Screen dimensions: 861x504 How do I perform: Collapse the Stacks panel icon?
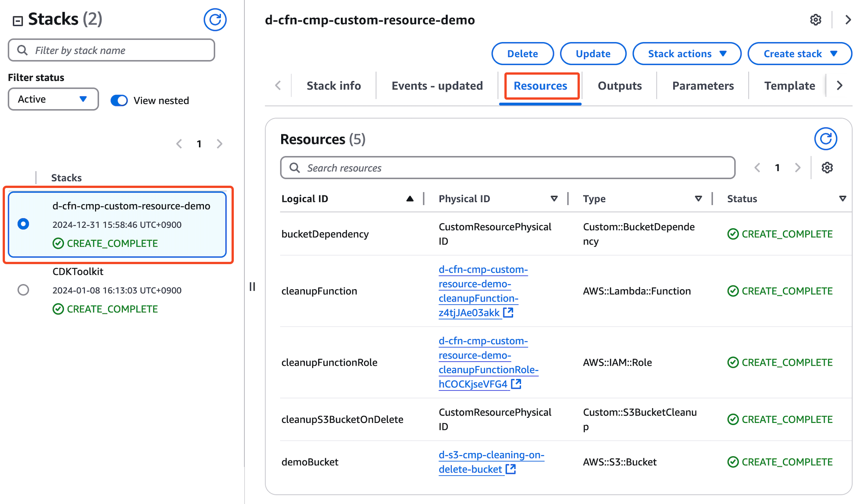17,21
